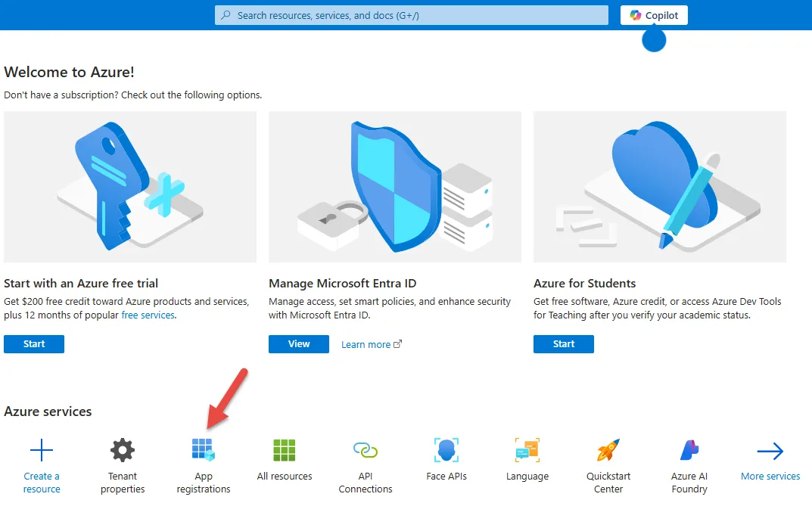Click the search magnifier icon
This screenshot has height=531, width=812.
click(226, 16)
